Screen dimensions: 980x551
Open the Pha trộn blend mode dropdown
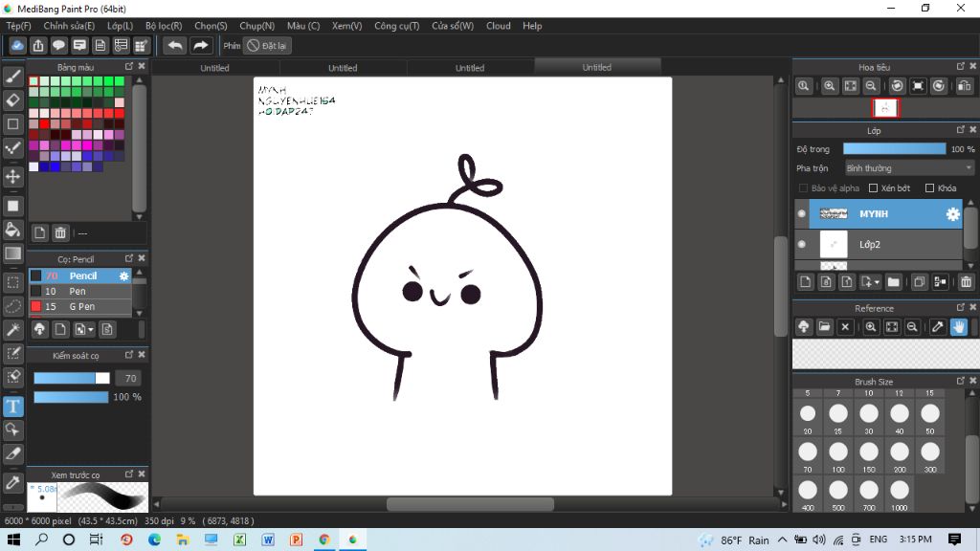pyautogui.click(x=909, y=168)
